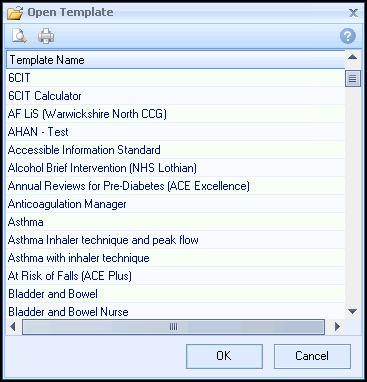
Task: Select AF LiS (Warwickshire North CCG) template
Action: [176, 114]
